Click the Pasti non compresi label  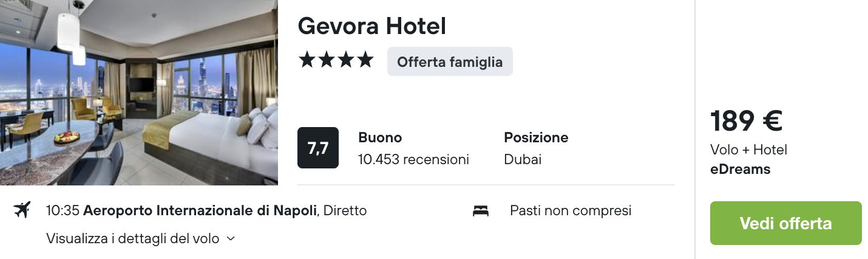tap(570, 211)
